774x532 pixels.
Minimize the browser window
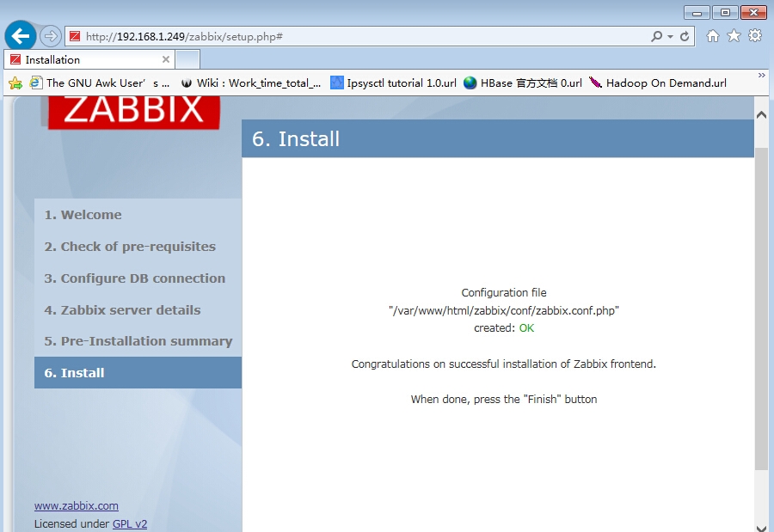pos(697,13)
